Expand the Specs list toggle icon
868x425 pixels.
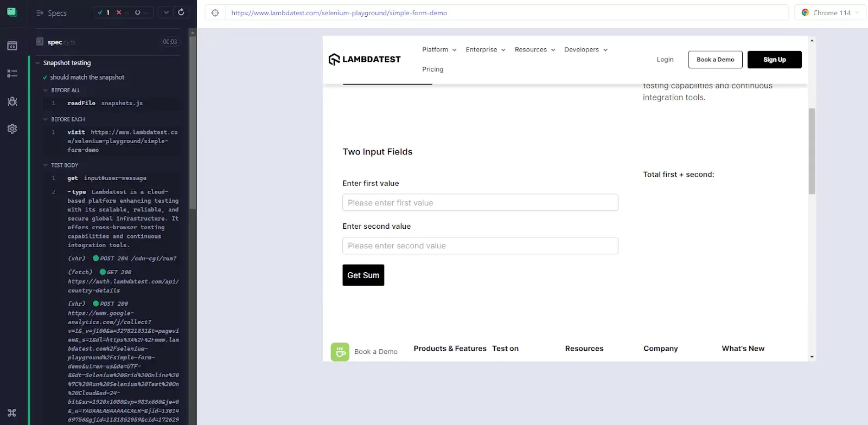(40, 13)
